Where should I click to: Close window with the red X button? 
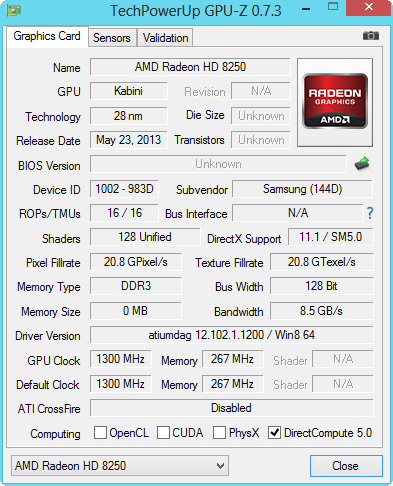tap(368, 7)
